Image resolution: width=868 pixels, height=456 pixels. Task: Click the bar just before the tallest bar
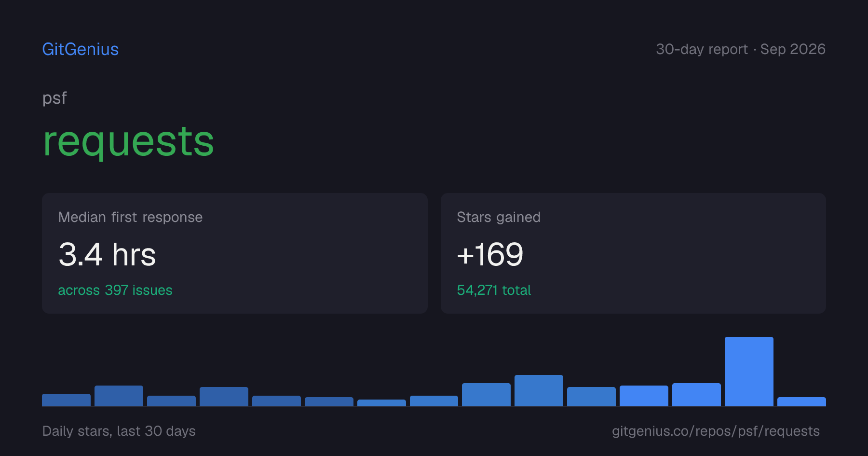pyautogui.click(x=696, y=395)
